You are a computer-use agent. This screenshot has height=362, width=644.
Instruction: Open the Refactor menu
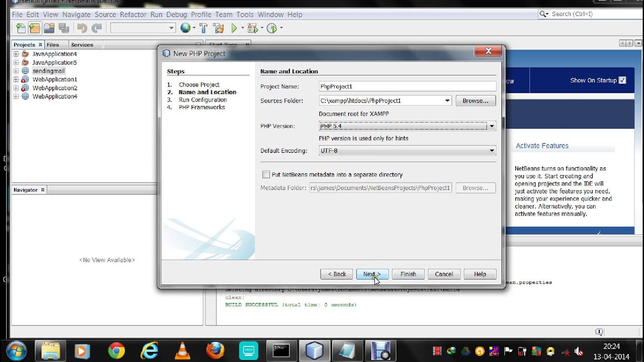(133, 15)
